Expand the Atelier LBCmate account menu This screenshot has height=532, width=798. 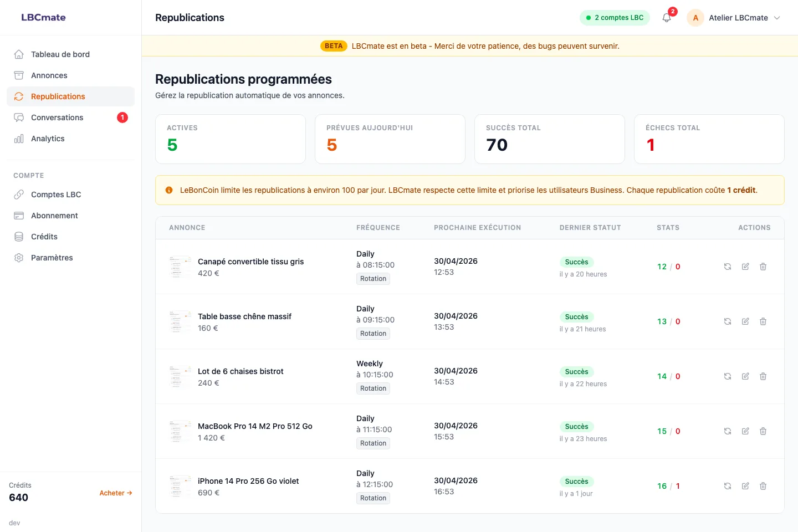[x=734, y=18]
